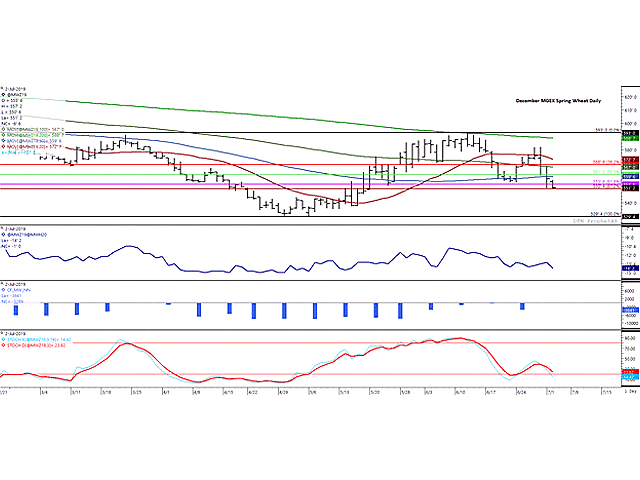This screenshot has width=640, height=480.
Task: Click the 529'4 (100.0%) retracement label
Action: [606, 214]
